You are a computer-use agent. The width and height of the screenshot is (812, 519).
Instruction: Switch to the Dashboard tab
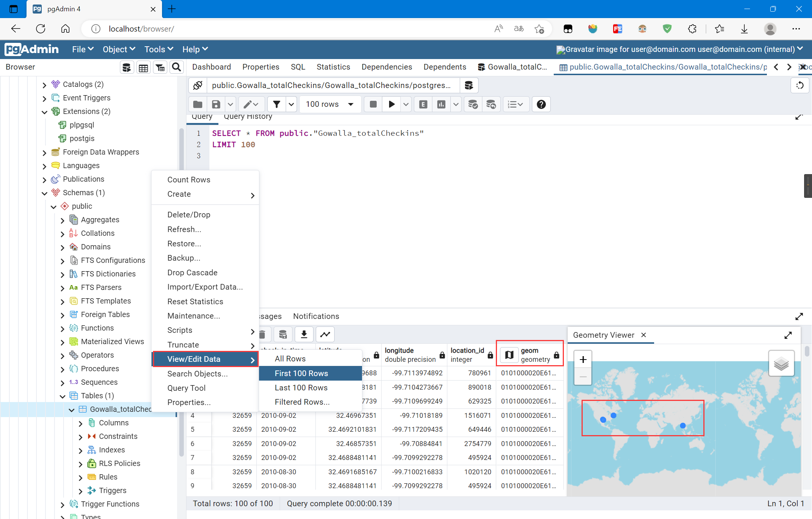[212, 67]
